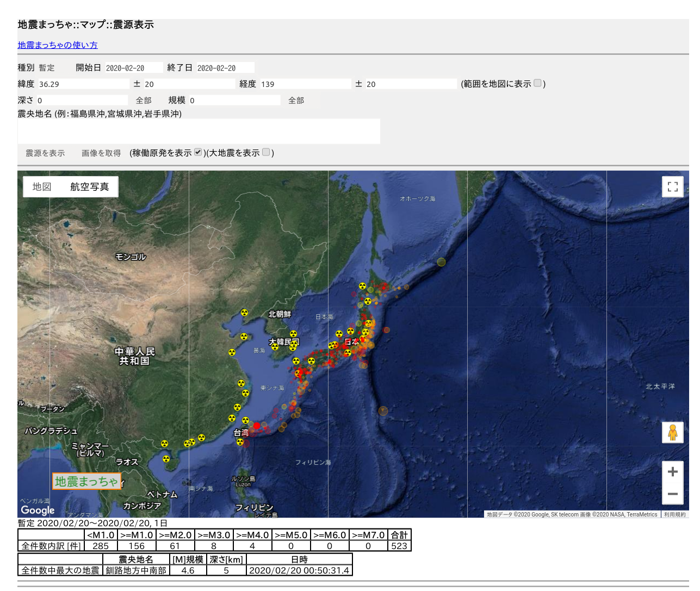Click the 開始日 date input field
The height and width of the screenshot is (591, 700).
pos(133,68)
